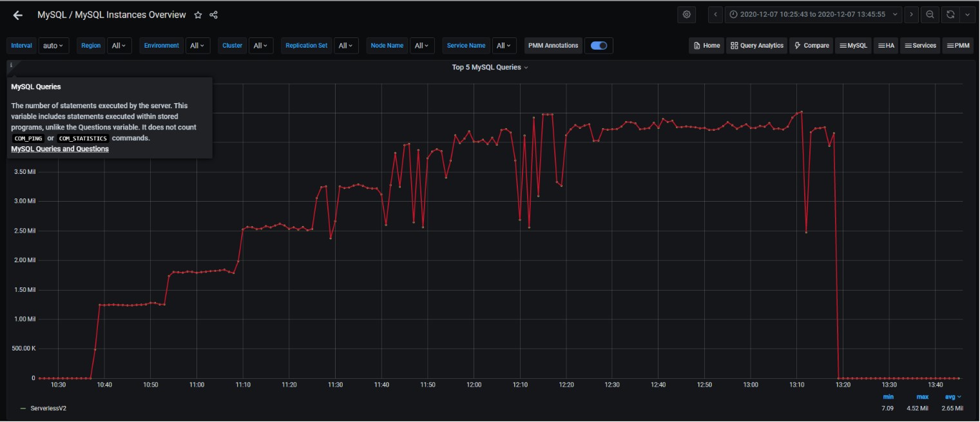
Task: Click the 12:00 x-axis time label
Action: point(474,385)
